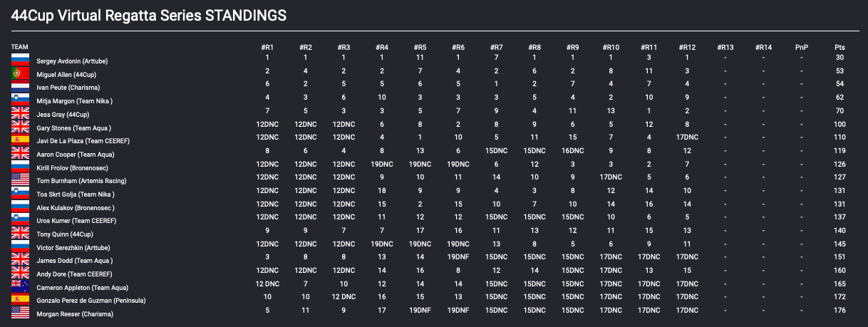The image size is (868, 327).
Task: Click the US flag next to Morgan Reeser
Action: (20, 313)
